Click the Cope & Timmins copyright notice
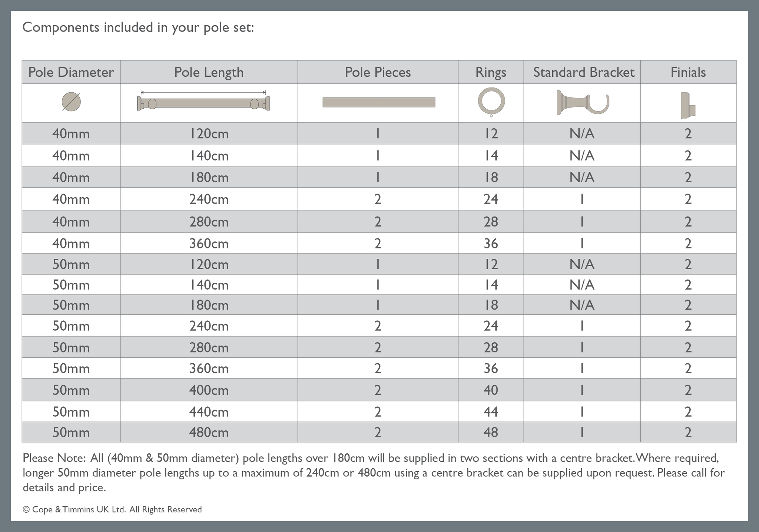This screenshot has width=759, height=532. point(112,509)
